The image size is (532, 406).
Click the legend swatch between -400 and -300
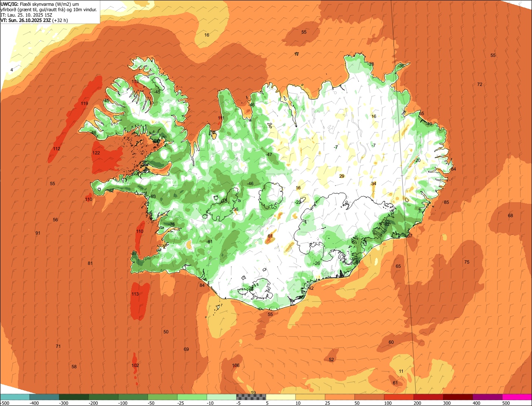[x=44, y=397]
